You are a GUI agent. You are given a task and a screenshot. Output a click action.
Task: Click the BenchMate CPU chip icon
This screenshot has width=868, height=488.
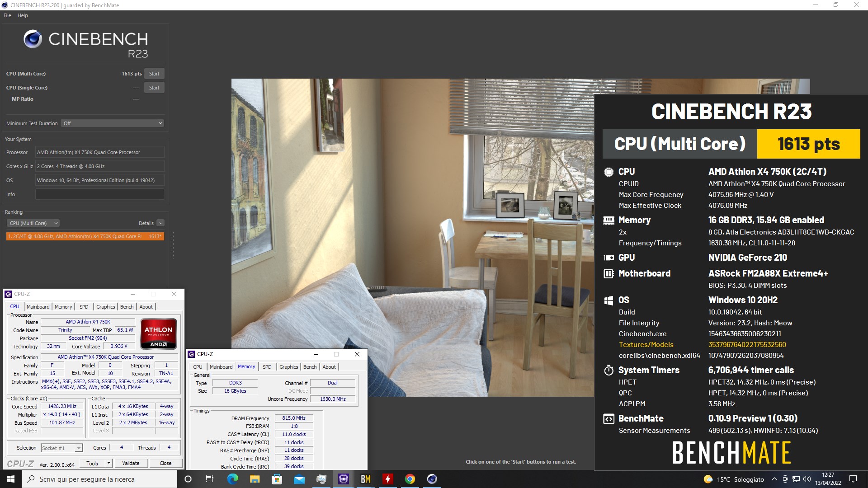[x=609, y=172]
